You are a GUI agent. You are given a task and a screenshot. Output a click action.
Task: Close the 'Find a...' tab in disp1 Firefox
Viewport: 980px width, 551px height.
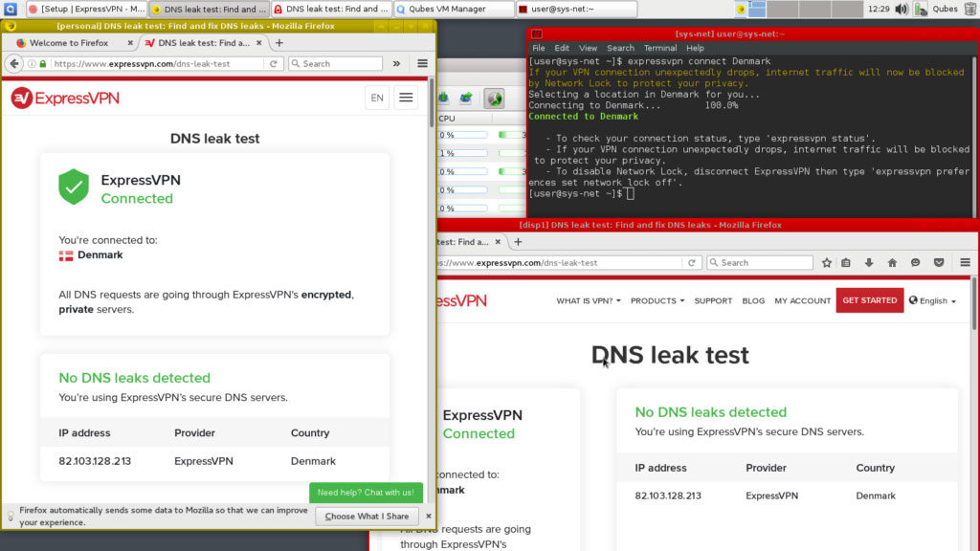tap(498, 242)
